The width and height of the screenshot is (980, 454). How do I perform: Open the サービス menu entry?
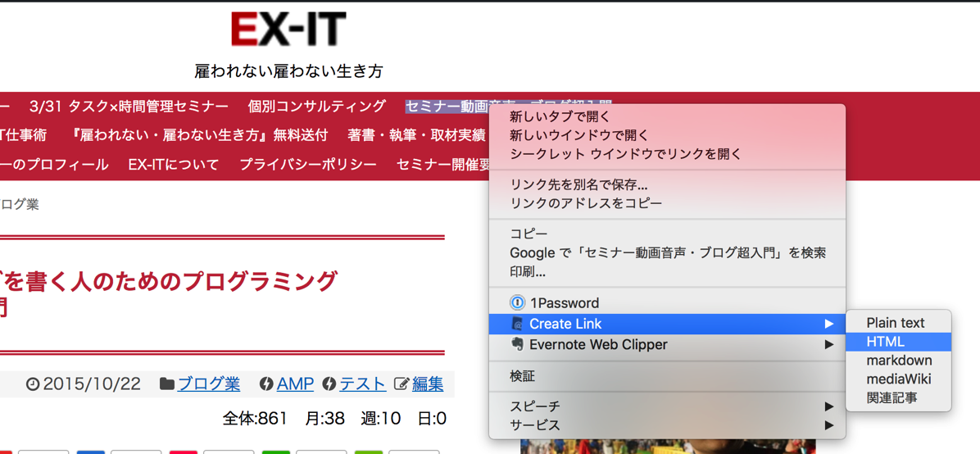pyautogui.click(x=667, y=426)
